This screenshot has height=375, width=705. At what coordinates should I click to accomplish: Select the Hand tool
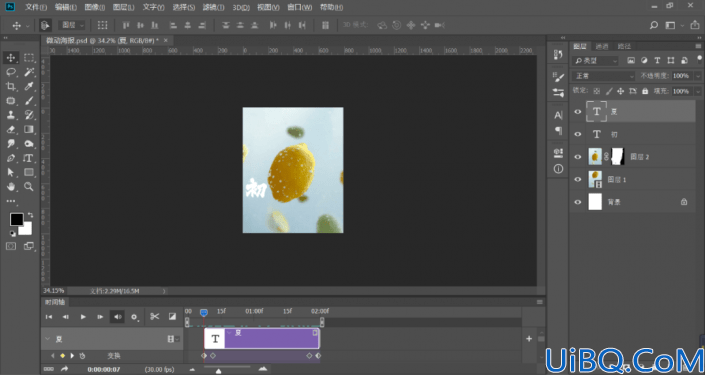click(11, 187)
